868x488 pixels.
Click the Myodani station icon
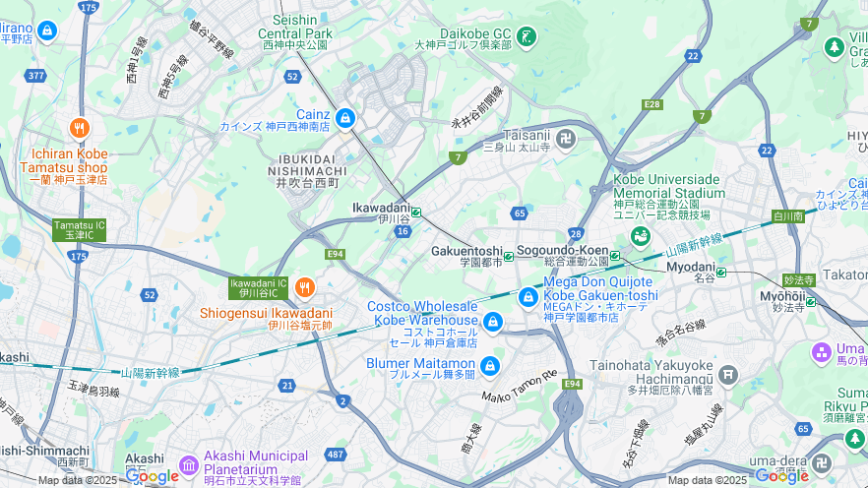720,272
